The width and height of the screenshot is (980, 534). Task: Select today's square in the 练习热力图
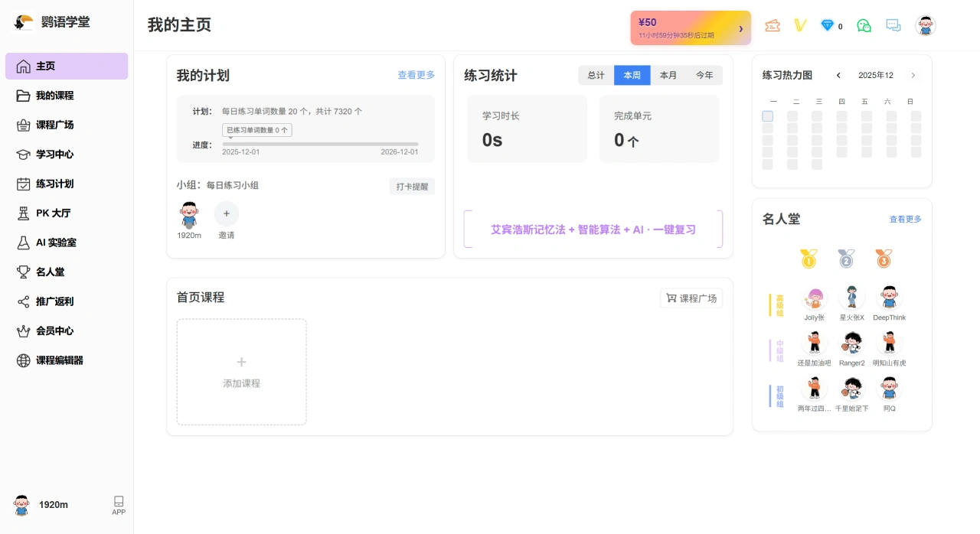pos(767,116)
